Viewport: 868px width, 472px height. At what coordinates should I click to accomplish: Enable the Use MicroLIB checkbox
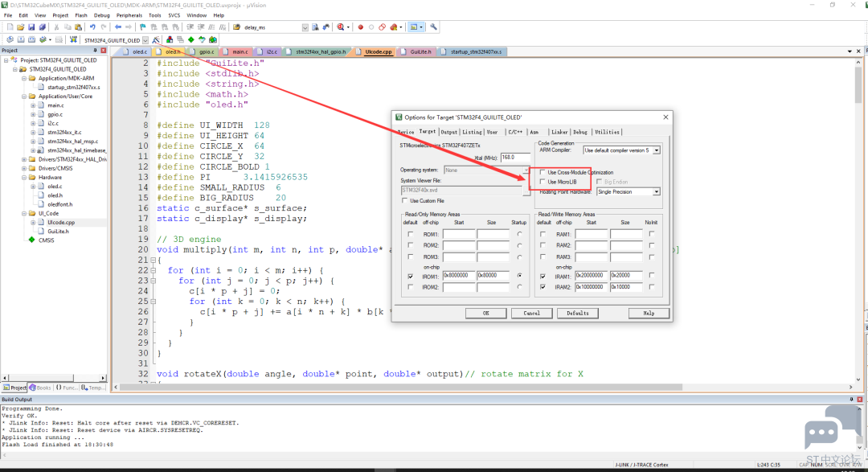[542, 182]
